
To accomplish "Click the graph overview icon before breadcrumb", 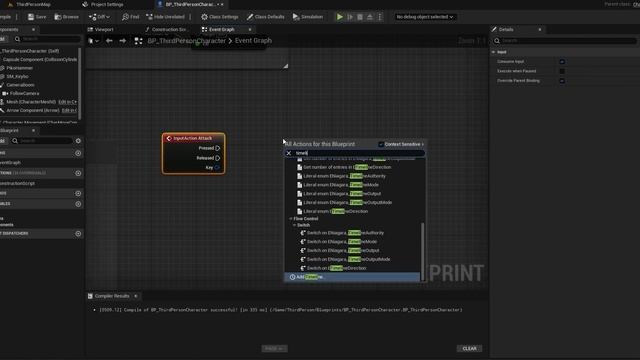I will (138, 41).
